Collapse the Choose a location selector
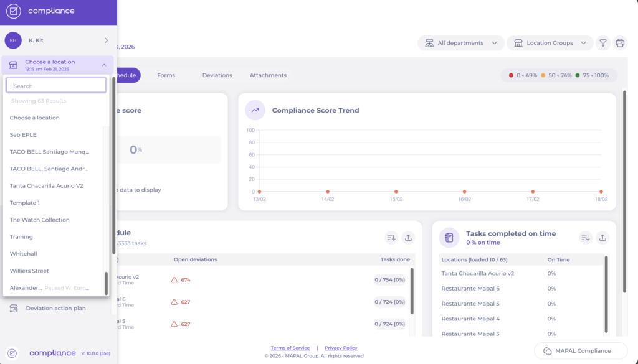The width and height of the screenshot is (638, 364). (x=103, y=65)
